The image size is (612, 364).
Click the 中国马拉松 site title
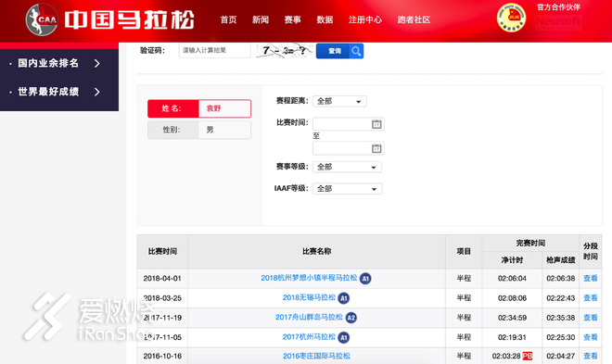(x=129, y=19)
